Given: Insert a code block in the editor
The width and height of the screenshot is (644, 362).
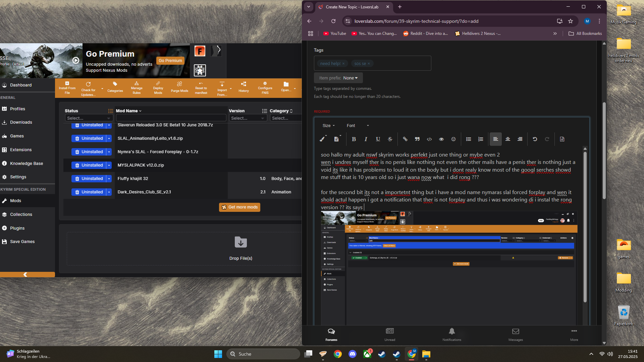Looking at the screenshot, I should (x=429, y=139).
